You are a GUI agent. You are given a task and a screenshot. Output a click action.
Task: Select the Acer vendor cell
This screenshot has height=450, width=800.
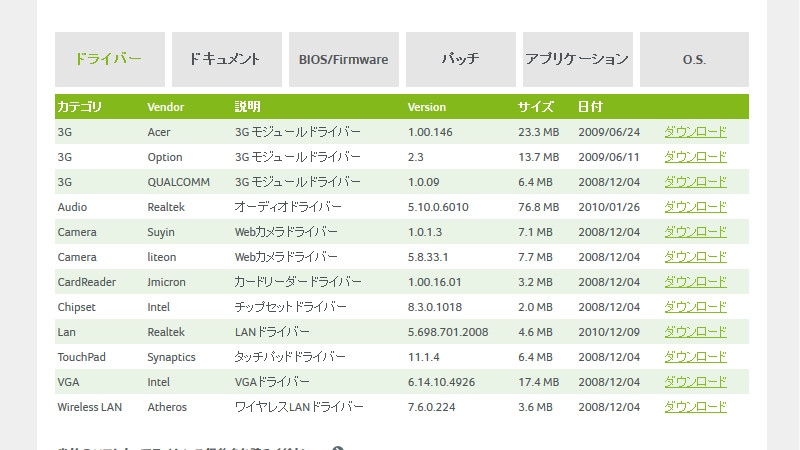point(159,132)
